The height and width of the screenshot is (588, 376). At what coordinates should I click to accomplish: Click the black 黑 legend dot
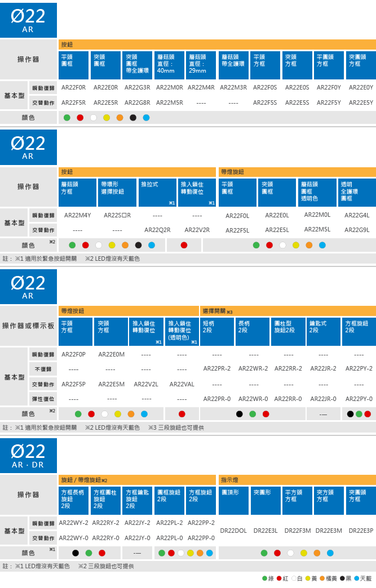coord(342,578)
